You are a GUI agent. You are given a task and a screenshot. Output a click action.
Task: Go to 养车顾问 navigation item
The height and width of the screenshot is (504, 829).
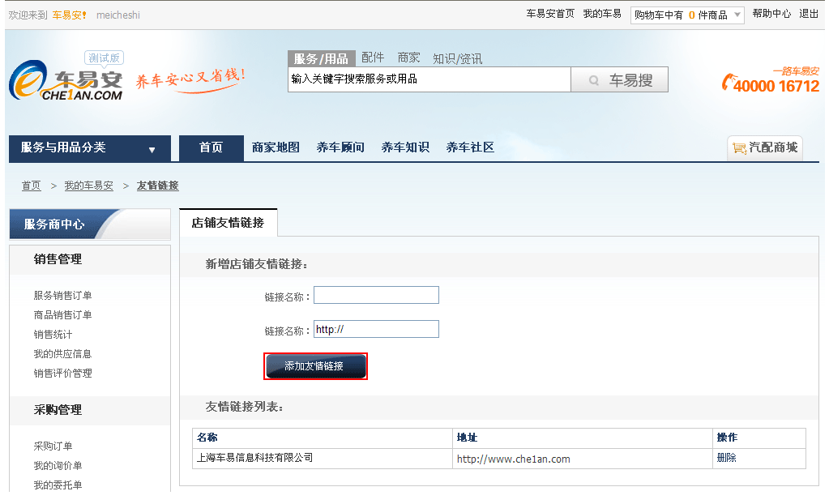[x=340, y=147]
